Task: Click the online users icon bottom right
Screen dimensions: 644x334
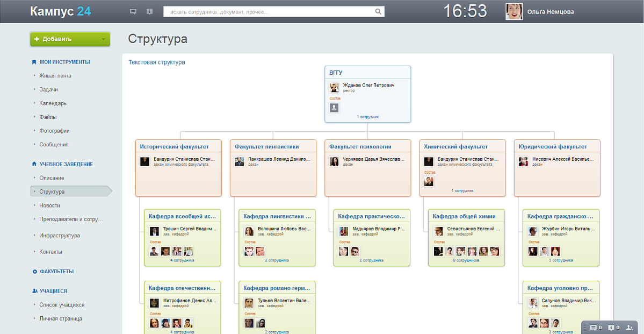Action: coord(629,328)
